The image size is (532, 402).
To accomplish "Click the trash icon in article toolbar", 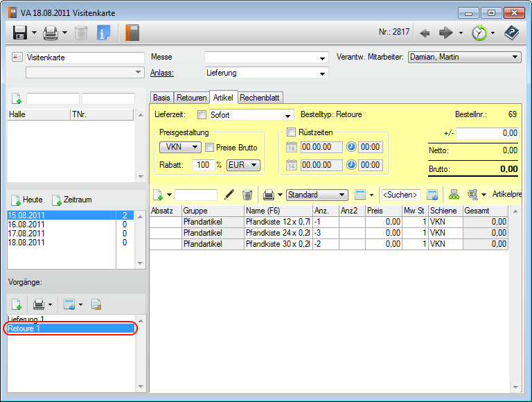I will [247, 195].
